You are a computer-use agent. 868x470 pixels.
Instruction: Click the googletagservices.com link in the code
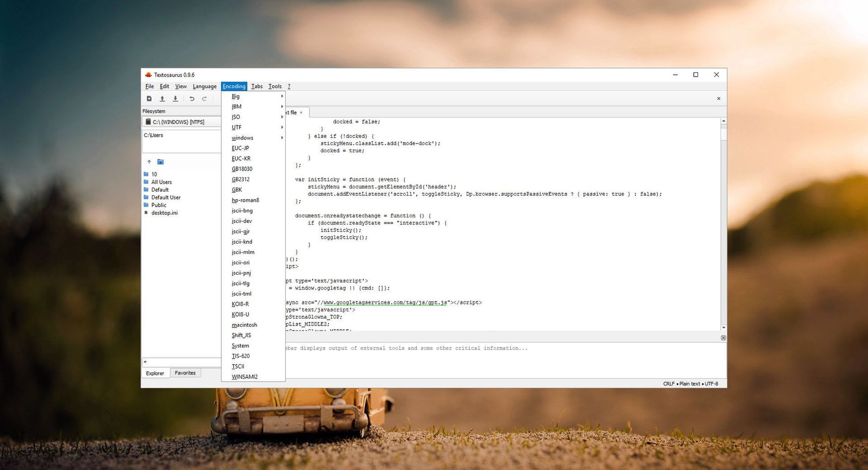385,303
